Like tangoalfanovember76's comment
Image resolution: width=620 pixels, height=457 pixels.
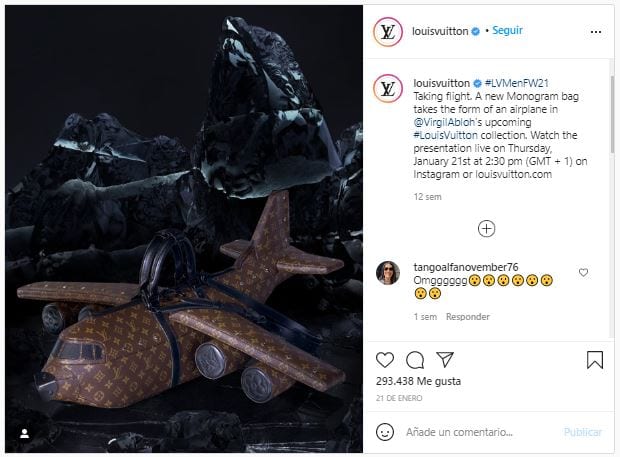click(x=584, y=272)
